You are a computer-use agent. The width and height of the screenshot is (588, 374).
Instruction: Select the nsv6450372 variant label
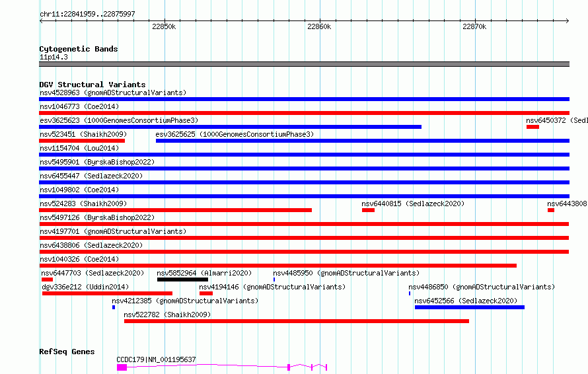tap(557, 120)
